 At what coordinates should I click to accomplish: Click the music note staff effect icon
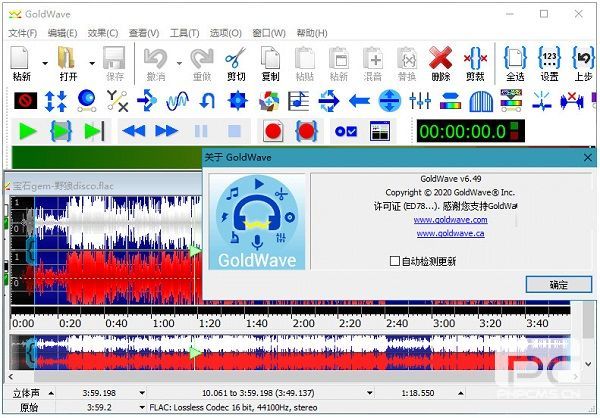point(298,101)
